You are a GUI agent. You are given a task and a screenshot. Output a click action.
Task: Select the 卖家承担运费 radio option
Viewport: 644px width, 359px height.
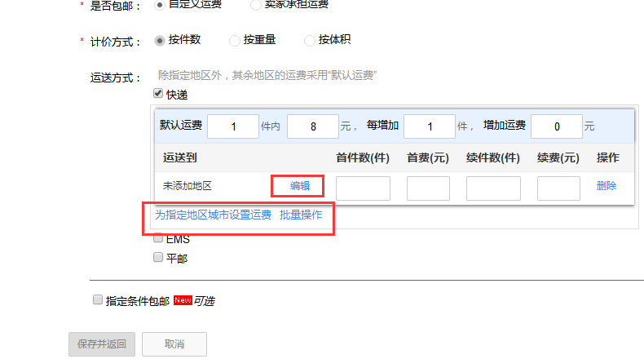255,5
